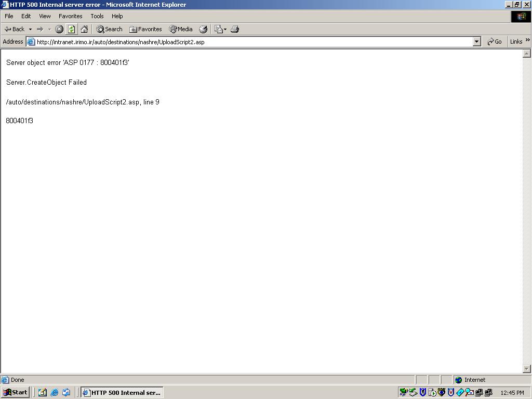Image resolution: width=532 pixels, height=399 pixels.
Task: Click the blue shield tray icon with figure
Action: coord(422,393)
